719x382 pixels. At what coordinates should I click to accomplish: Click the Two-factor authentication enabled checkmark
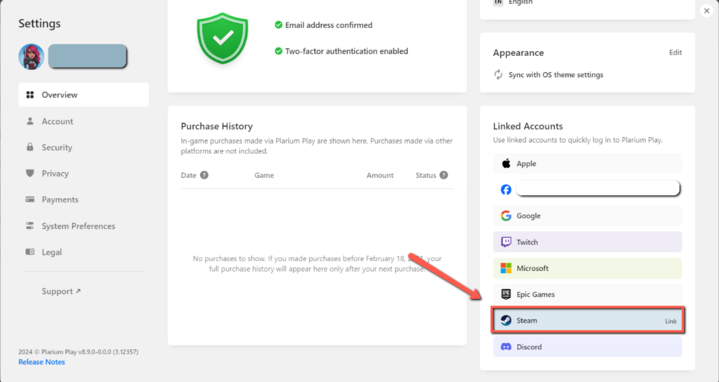tap(278, 51)
